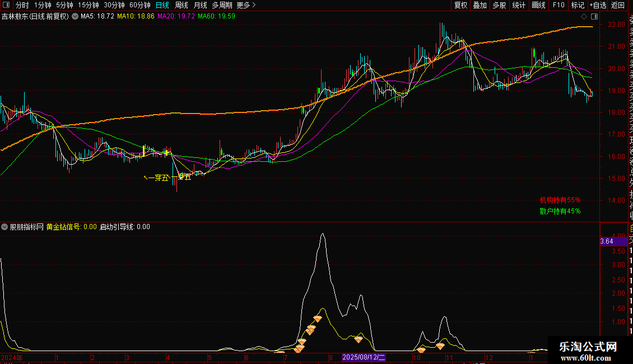The width and height of the screenshot is (633, 364).
Task: Click the gold diamond marker near 2025/08/12
Action: [358, 339]
